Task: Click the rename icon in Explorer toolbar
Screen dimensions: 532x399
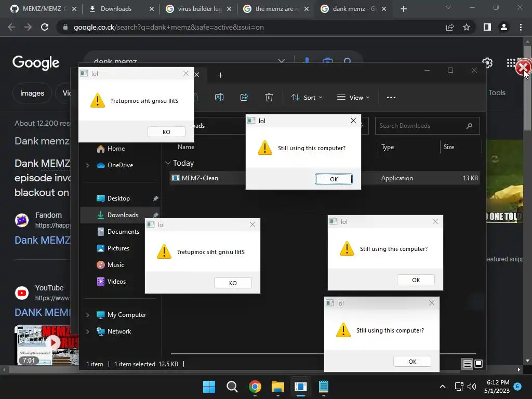Action: coord(219,97)
